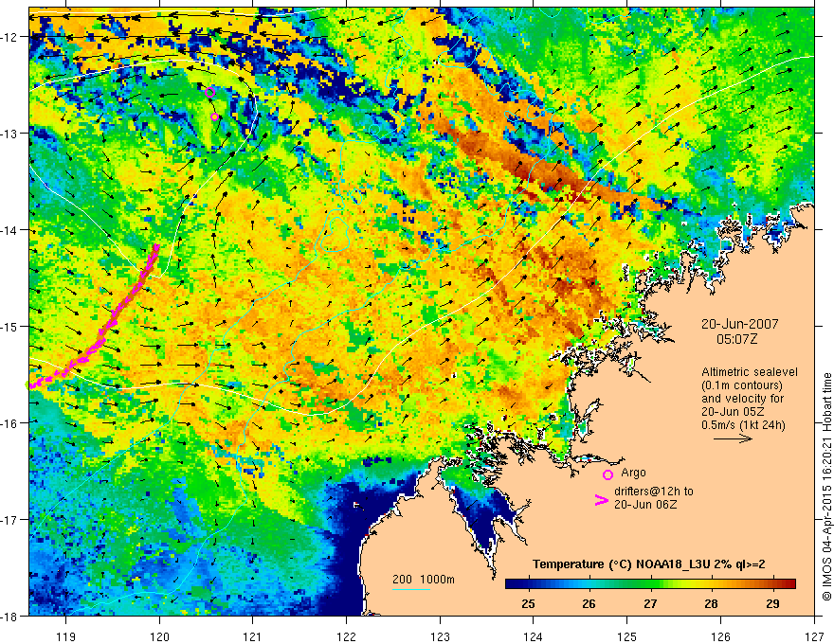The image size is (834, 644).
Task: Click the longitude axis label 126
Action: (x=720, y=636)
